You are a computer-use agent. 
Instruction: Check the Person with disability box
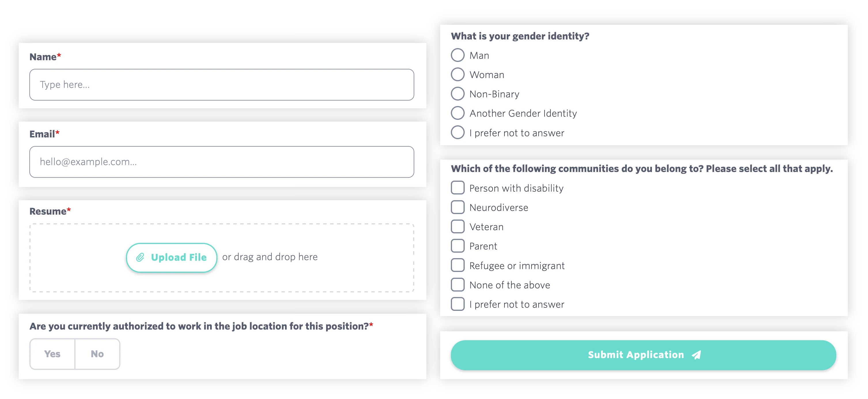point(457,188)
